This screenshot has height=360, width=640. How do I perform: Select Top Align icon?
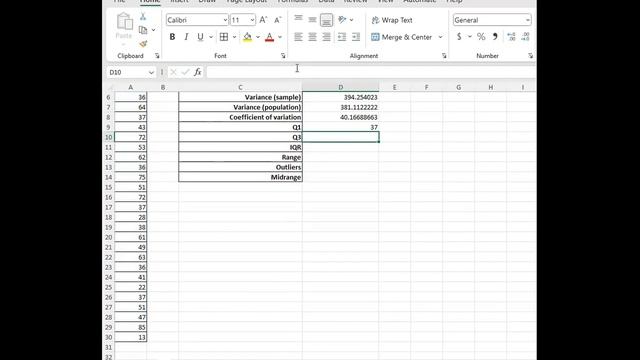pos(298,19)
